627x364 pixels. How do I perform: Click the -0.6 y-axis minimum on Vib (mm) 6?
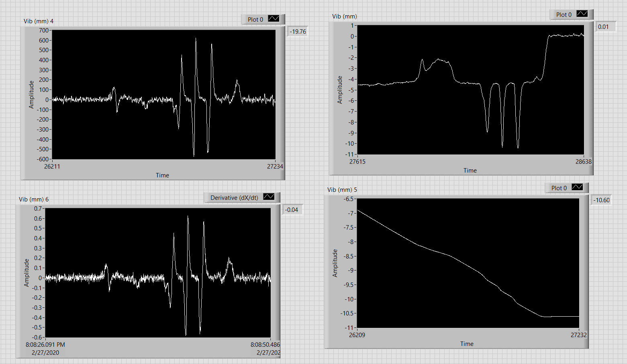pos(37,337)
